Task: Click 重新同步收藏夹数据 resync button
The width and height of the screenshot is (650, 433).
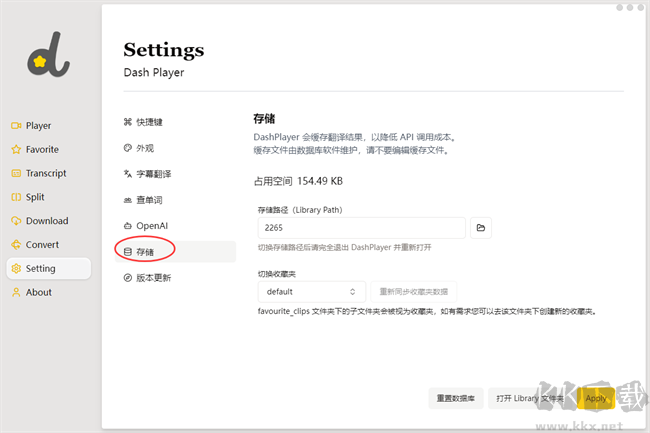Action: [x=414, y=292]
